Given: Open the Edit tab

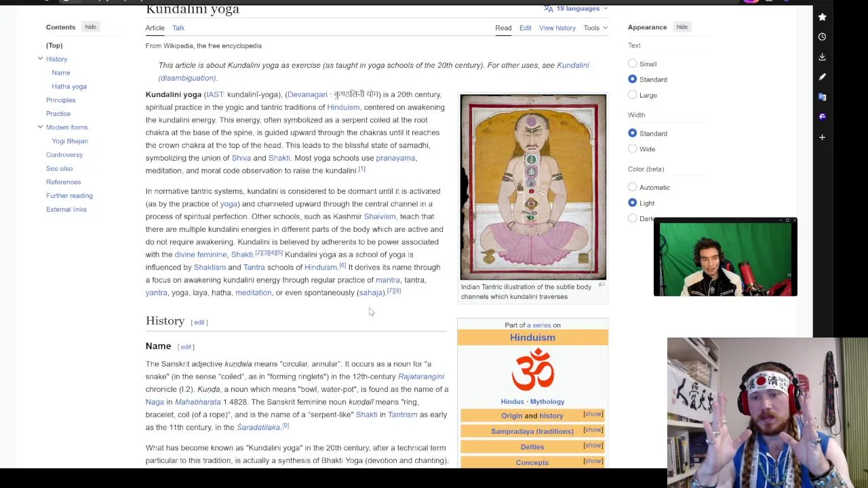Looking at the screenshot, I should [x=526, y=28].
